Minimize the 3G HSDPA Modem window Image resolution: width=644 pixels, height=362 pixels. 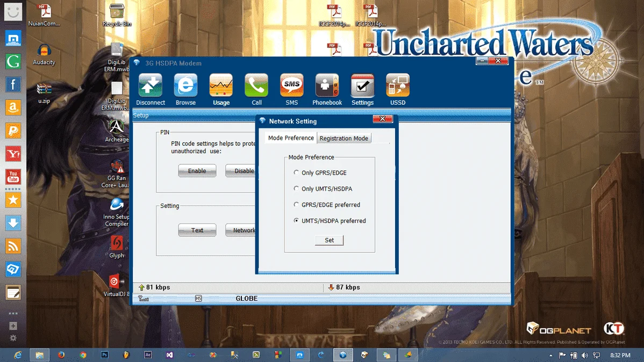coord(482,61)
